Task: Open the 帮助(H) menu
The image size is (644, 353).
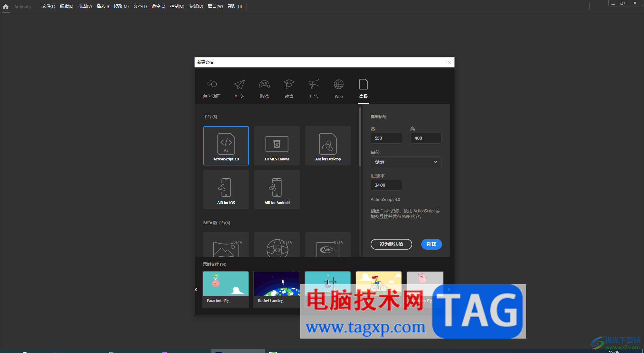Action: (x=235, y=6)
